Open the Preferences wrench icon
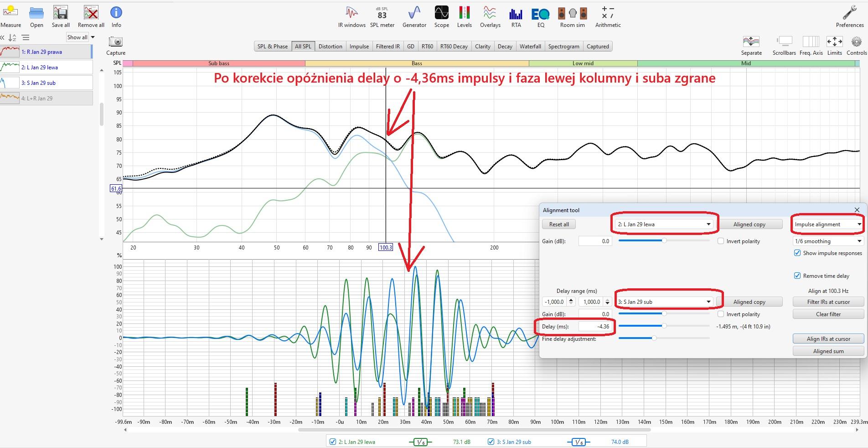The width and height of the screenshot is (868, 448). click(849, 16)
